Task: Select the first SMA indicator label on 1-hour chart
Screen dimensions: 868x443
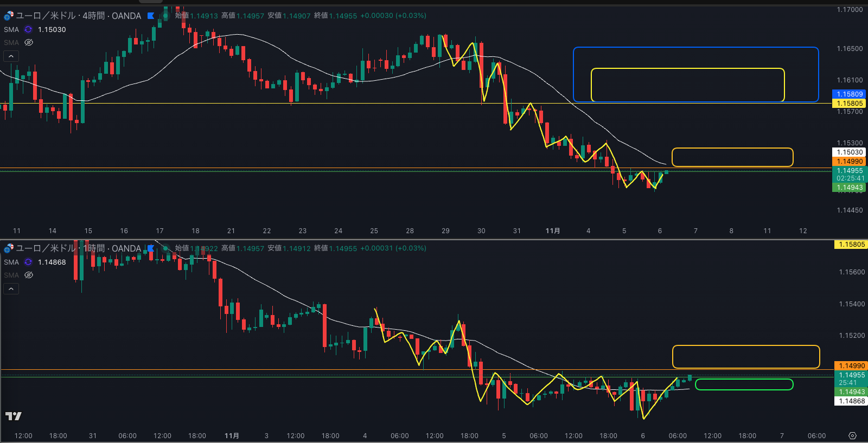Action: 11,262
